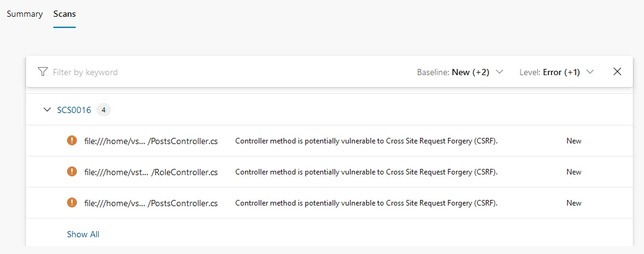Open the last PostsController.cs file path
644x254 pixels.
pos(151,203)
